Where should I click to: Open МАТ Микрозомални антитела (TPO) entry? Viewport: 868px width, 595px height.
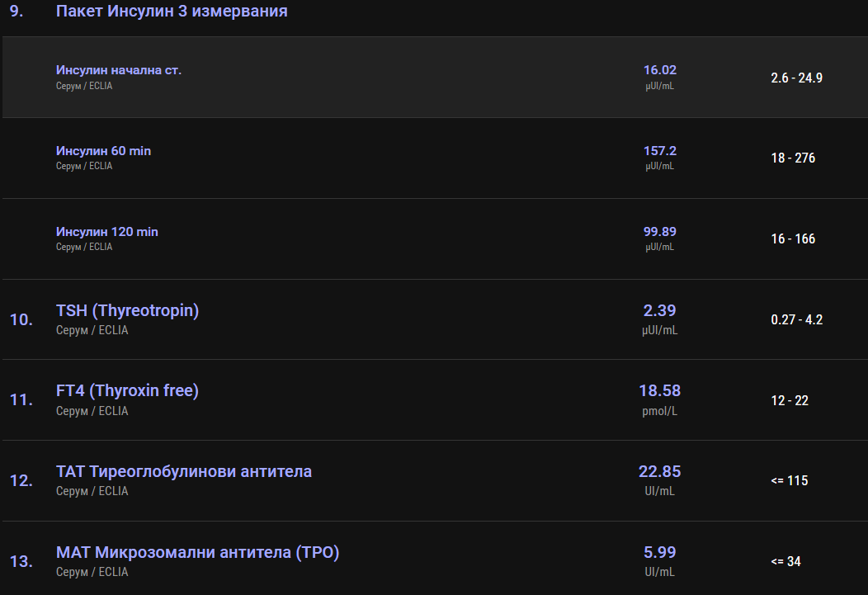[x=197, y=553]
